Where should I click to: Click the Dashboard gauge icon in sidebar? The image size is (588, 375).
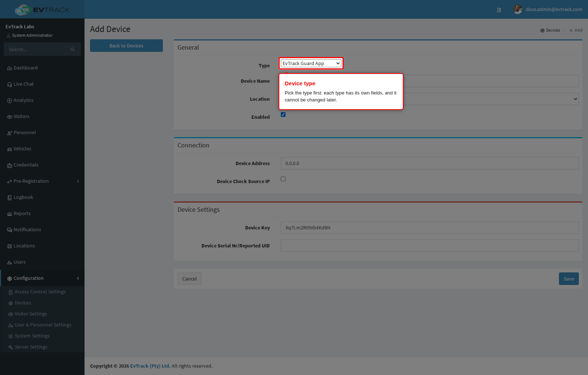[10, 68]
